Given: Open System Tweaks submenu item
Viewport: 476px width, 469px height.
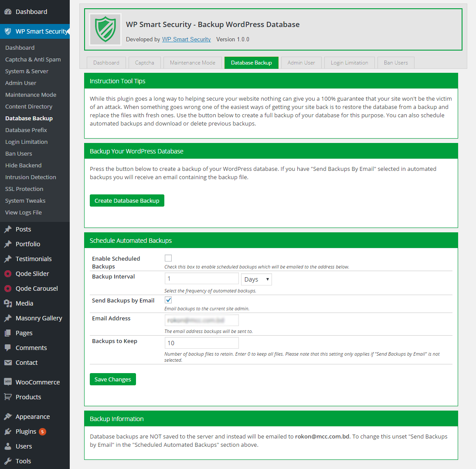Looking at the screenshot, I should pos(25,201).
